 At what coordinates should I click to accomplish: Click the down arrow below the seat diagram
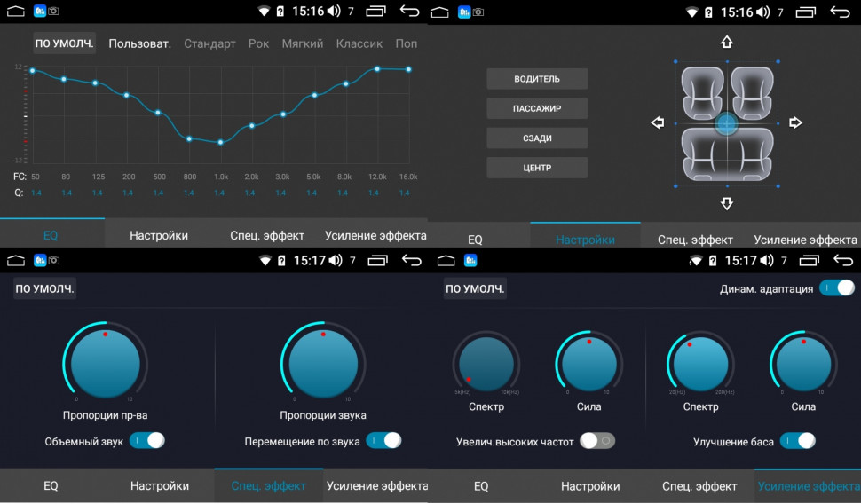tap(726, 204)
